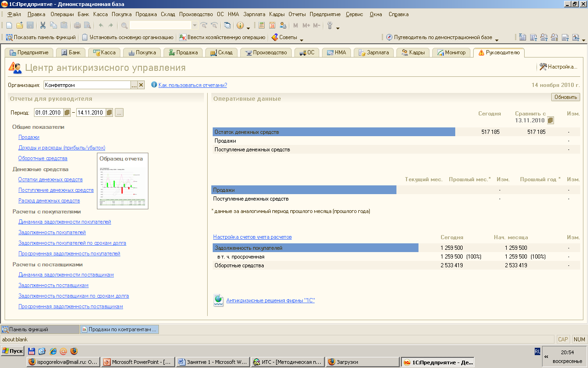Click the Образец отчета thumbnail
This screenshot has height=368, width=588.
coord(123,181)
